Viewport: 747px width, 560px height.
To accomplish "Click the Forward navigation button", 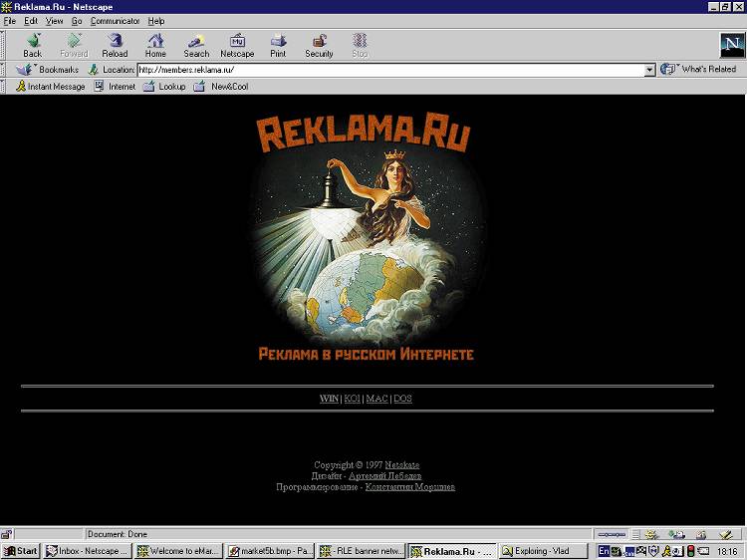I will click(x=74, y=45).
